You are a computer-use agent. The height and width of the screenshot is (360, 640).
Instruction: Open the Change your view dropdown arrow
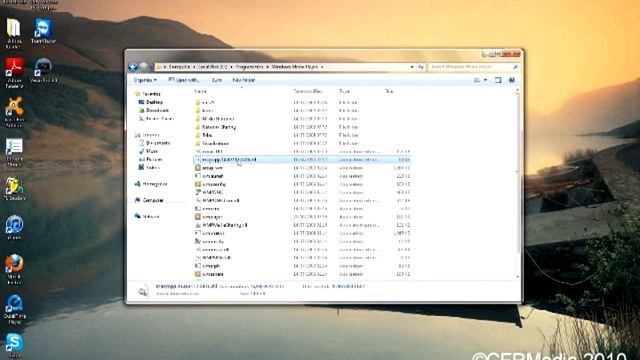click(485, 80)
